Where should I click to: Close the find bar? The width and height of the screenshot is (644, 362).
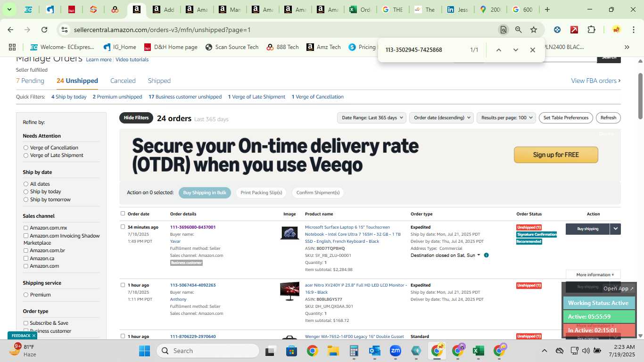[x=532, y=50]
